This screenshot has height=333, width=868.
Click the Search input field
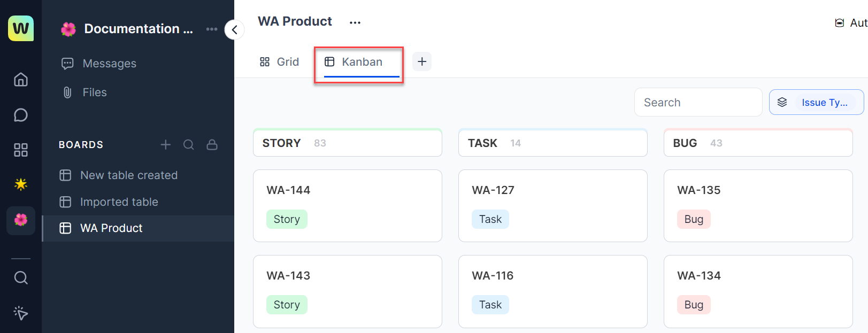tap(697, 103)
